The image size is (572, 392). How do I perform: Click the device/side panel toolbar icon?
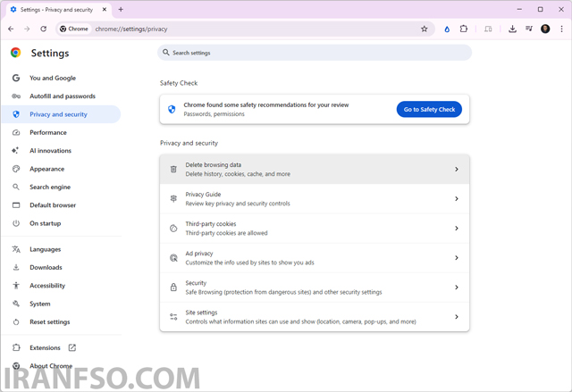point(488,29)
